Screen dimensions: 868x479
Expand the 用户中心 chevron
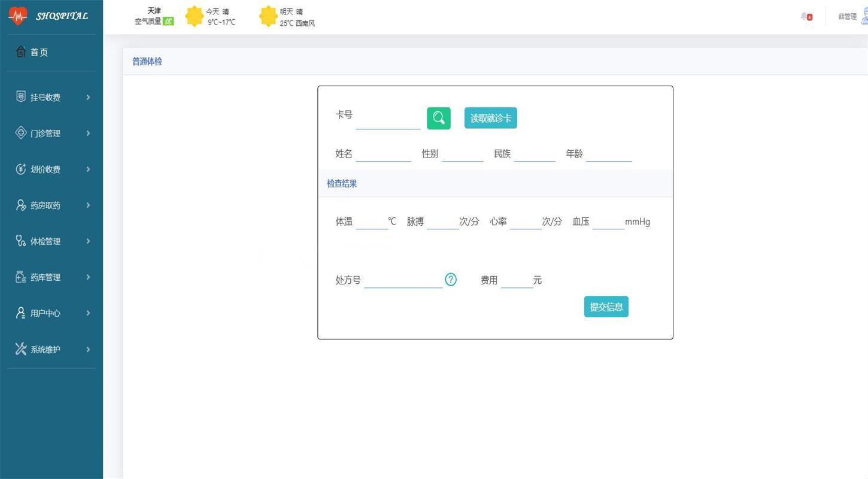click(x=88, y=313)
